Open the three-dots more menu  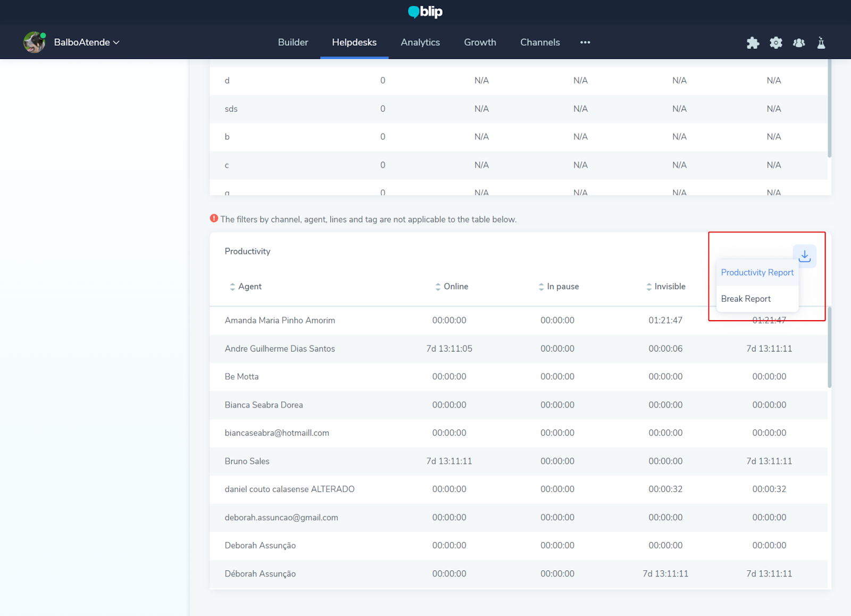point(585,43)
